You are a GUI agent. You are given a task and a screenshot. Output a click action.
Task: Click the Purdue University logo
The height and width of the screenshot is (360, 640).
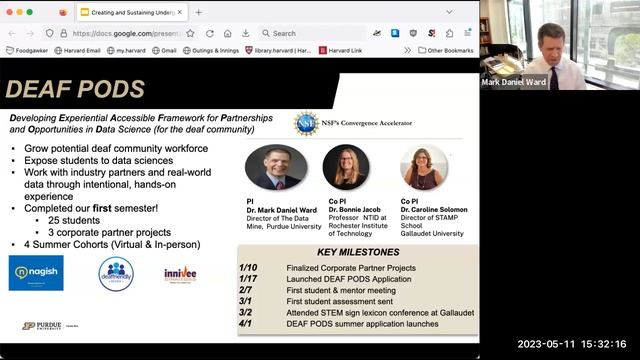pyautogui.click(x=42, y=326)
